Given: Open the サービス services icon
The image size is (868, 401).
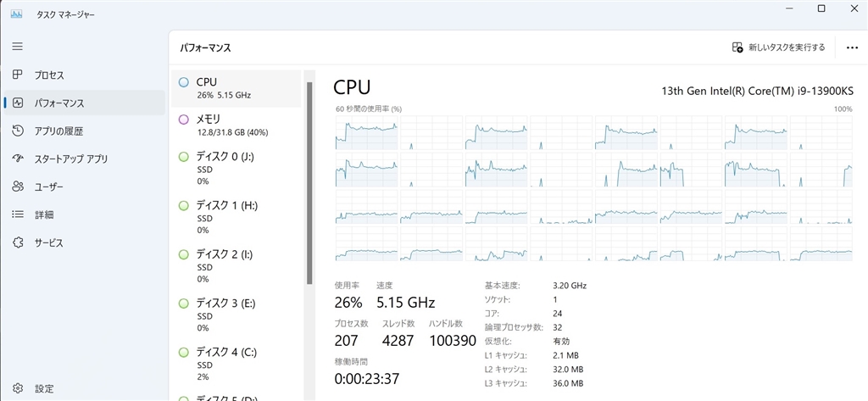Looking at the screenshot, I should (18, 242).
